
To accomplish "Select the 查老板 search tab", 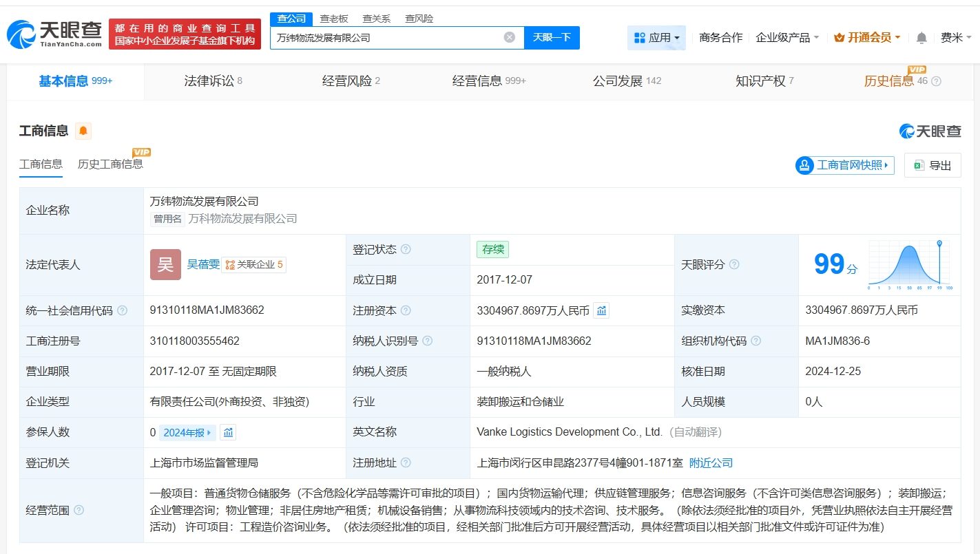I will click(x=333, y=19).
